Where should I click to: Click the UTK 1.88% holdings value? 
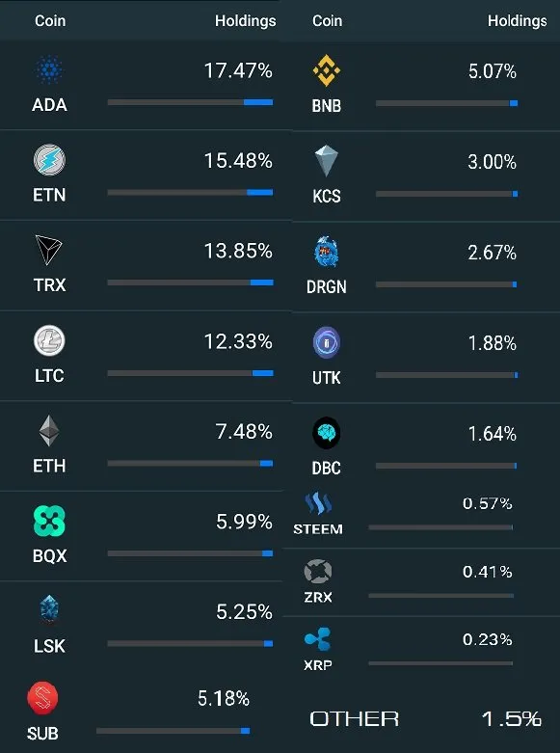[x=493, y=343]
